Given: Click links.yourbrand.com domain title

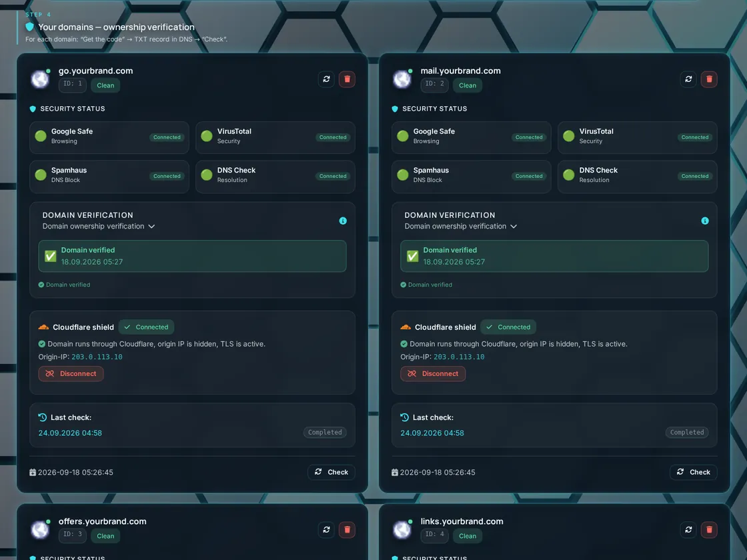Looking at the screenshot, I should tap(462, 521).
